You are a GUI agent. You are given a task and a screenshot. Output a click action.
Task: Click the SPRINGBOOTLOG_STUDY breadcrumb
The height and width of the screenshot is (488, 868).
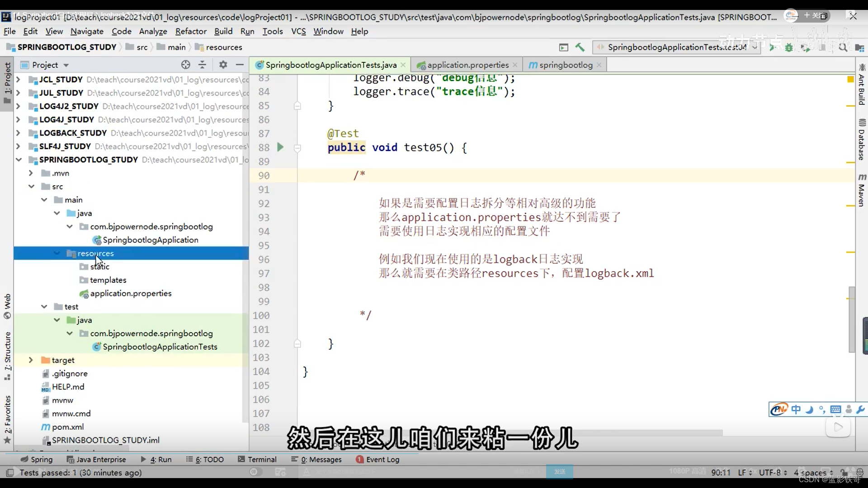[62, 47]
